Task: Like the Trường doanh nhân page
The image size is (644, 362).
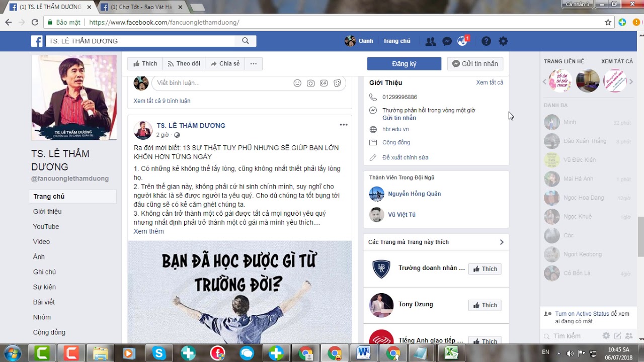Action: pyautogui.click(x=485, y=269)
